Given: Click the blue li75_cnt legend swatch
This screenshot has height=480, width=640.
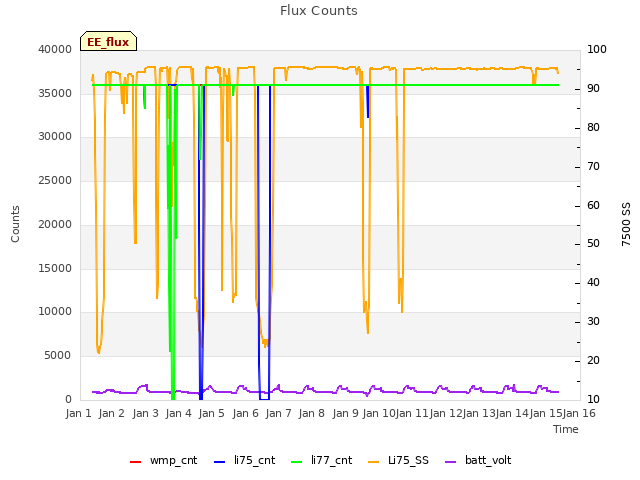Looking at the screenshot, I should 220,462.
